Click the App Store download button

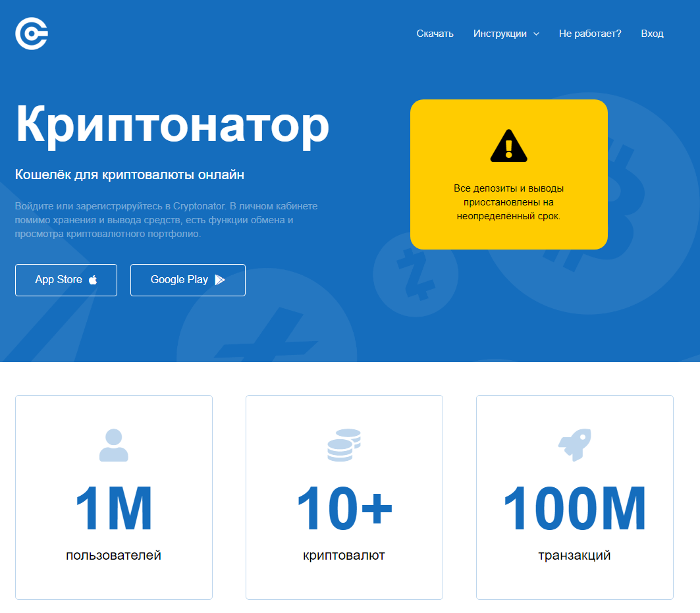pyautogui.click(x=66, y=280)
